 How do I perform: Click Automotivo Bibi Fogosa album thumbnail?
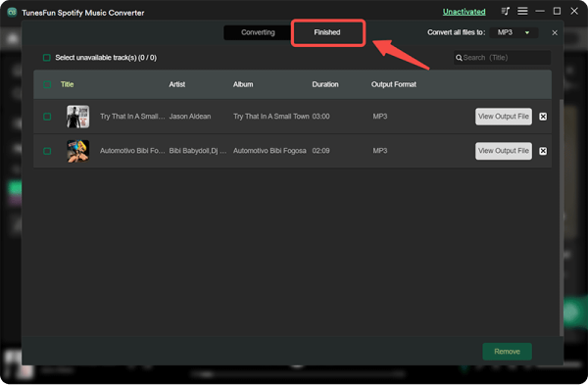[78, 151]
